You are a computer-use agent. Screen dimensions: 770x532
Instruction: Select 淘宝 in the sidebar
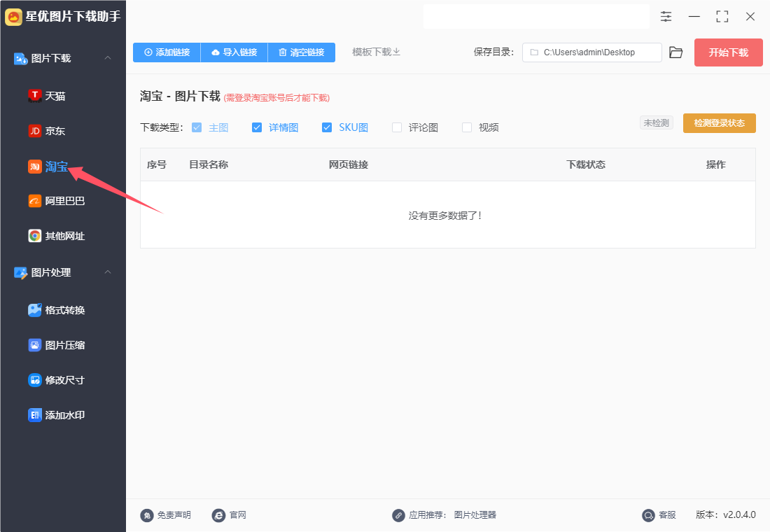point(57,167)
